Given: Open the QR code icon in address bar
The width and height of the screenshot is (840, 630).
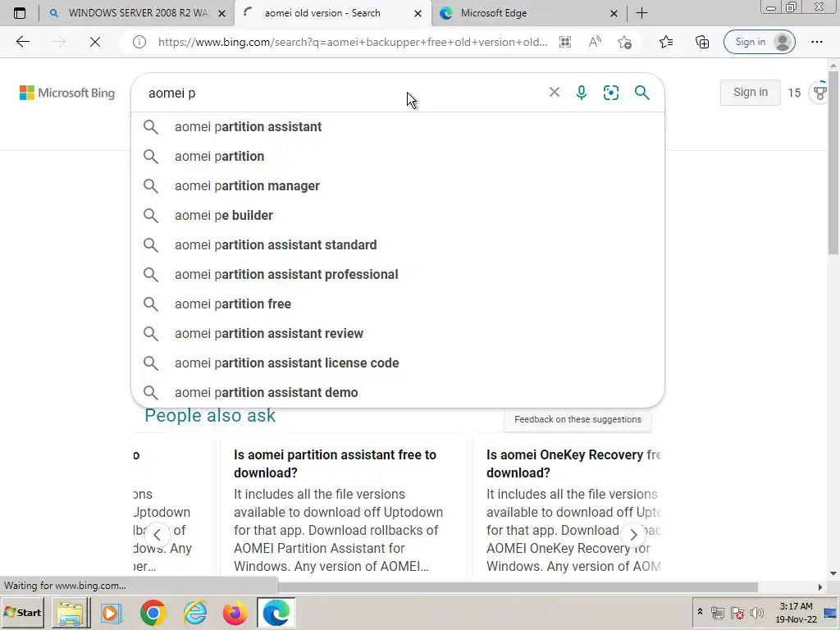Looking at the screenshot, I should [x=565, y=42].
